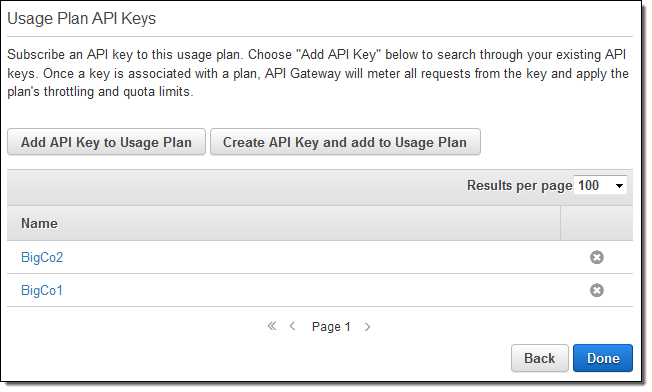Open the Results per page dropdown
The height and width of the screenshot is (392, 652).
[600, 185]
